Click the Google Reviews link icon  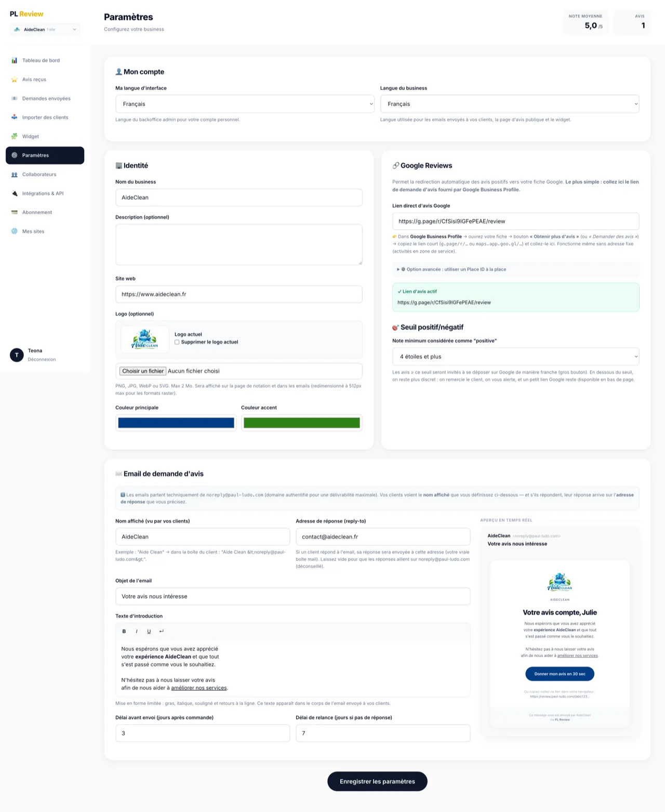396,166
